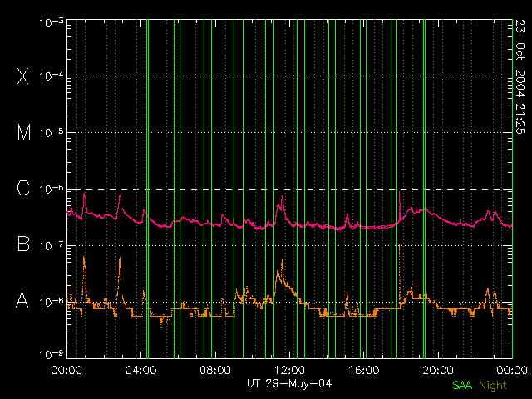
Task: Click the 08:00 time axis label
Action: click(x=215, y=370)
